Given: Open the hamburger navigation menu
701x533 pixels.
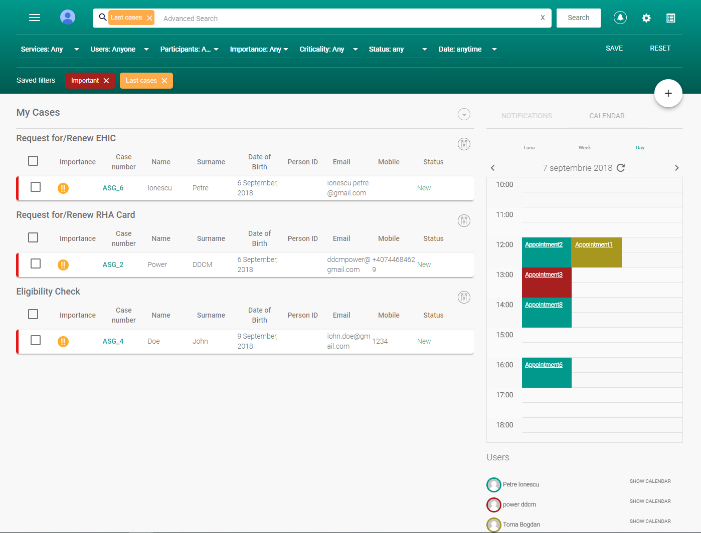Looking at the screenshot, I should pos(34,17).
